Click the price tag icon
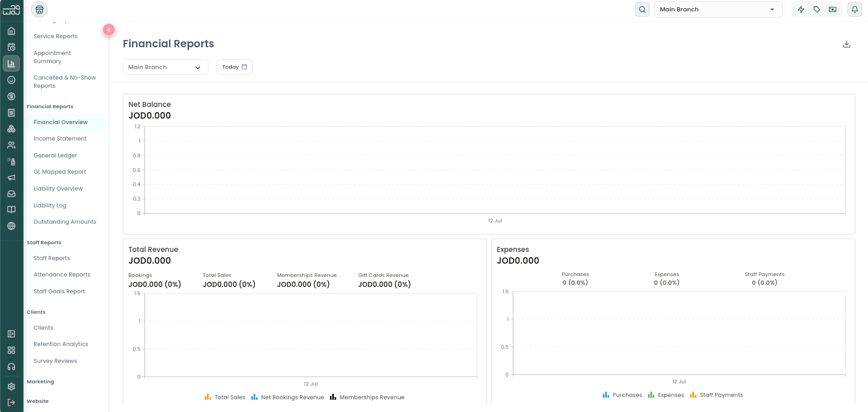 pyautogui.click(x=817, y=10)
